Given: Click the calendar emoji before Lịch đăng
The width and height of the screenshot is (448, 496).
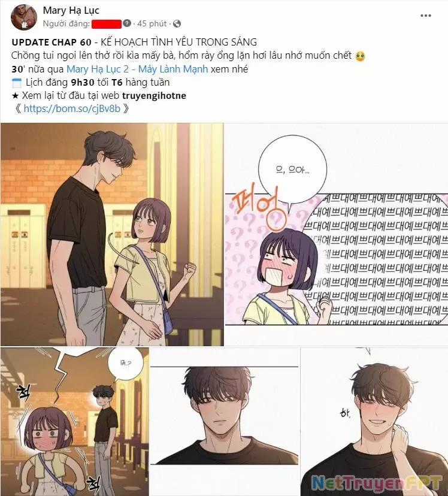Looking at the screenshot, I should click(16, 83).
